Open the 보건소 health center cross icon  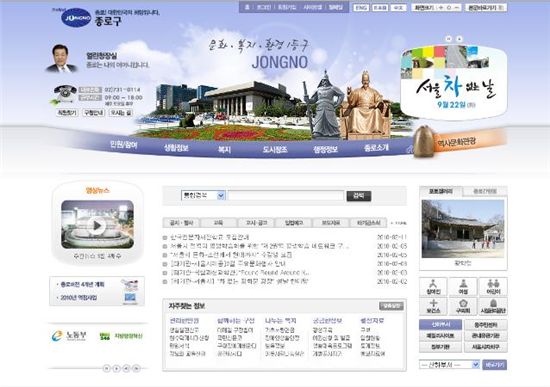click(x=433, y=306)
